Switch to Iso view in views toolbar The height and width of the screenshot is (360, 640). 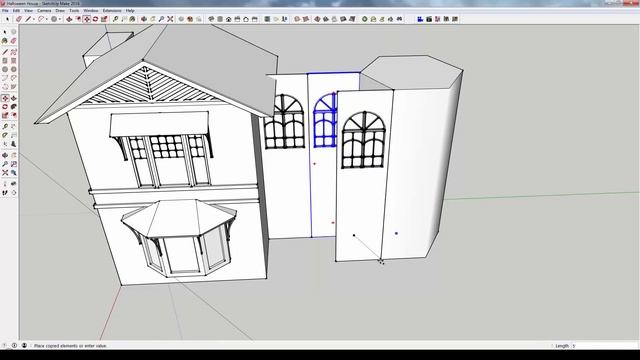211,19
